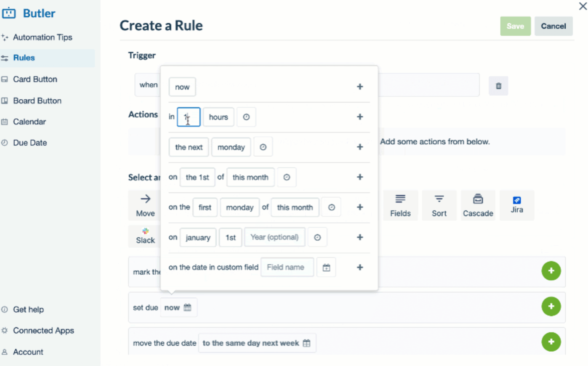Viewport: 588px width, 366px height.
Task: Switch to the Card Button section
Action: [x=35, y=79]
